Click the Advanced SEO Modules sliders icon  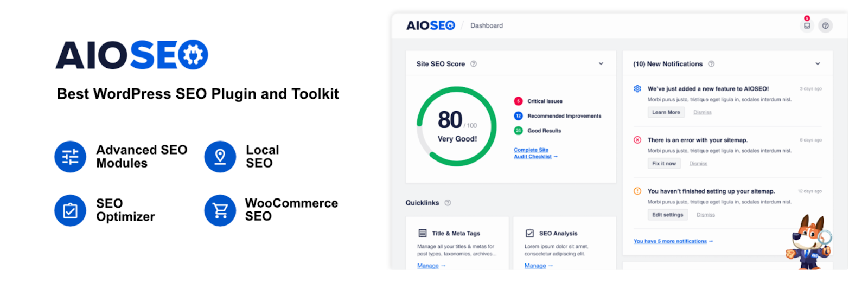(x=71, y=157)
